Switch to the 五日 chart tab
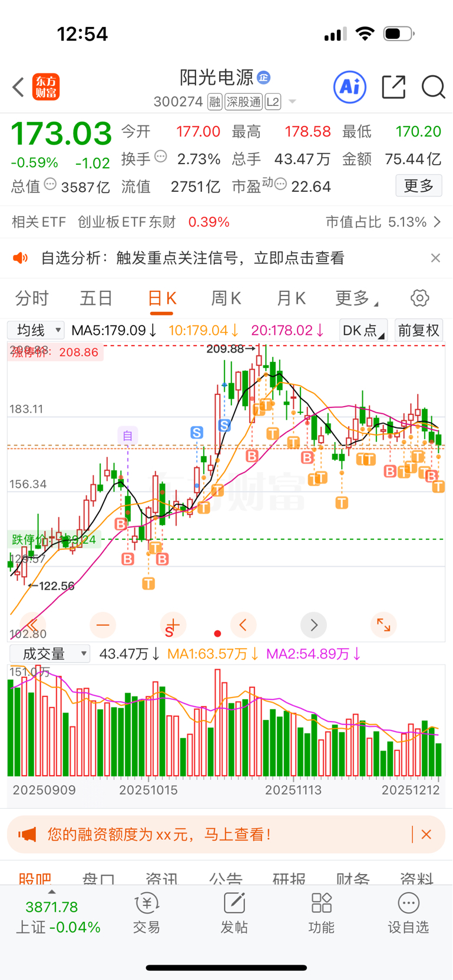The height and width of the screenshot is (980, 453). coord(96,298)
